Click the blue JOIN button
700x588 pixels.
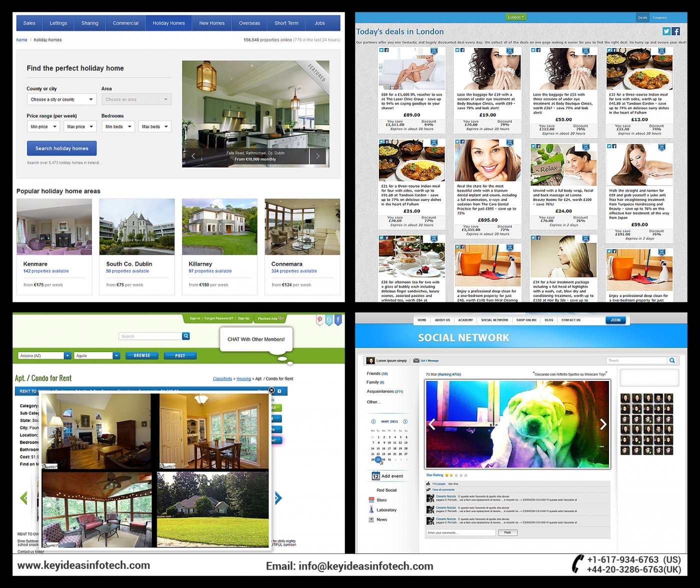(615, 320)
